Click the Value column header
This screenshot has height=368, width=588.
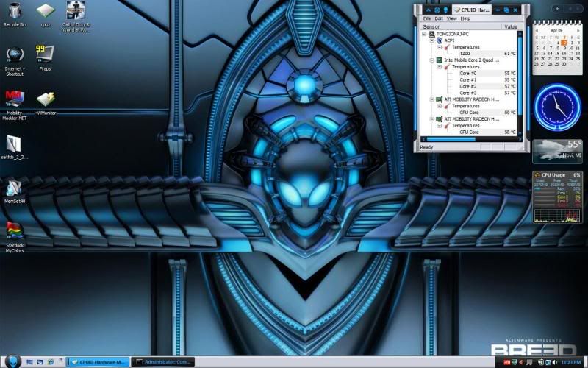512,26
